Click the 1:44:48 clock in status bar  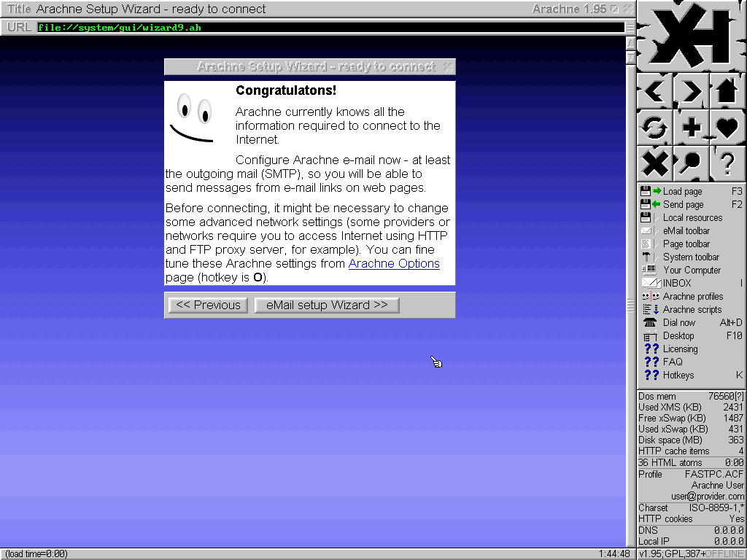click(614, 554)
